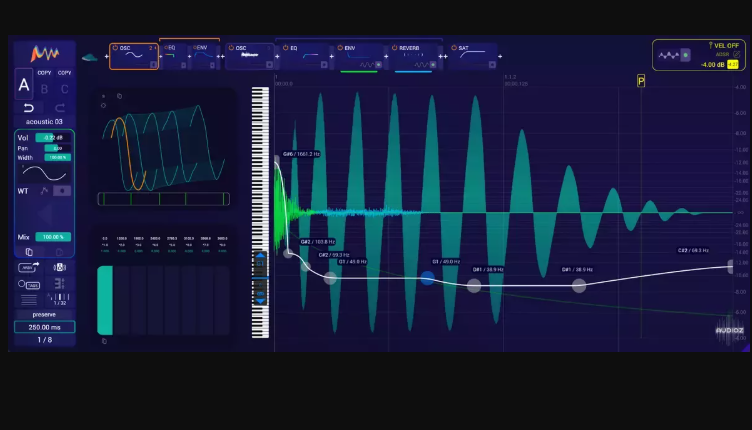
Task: Click the horizontal lines icon
Action: pyautogui.click(x=29, y=300)
